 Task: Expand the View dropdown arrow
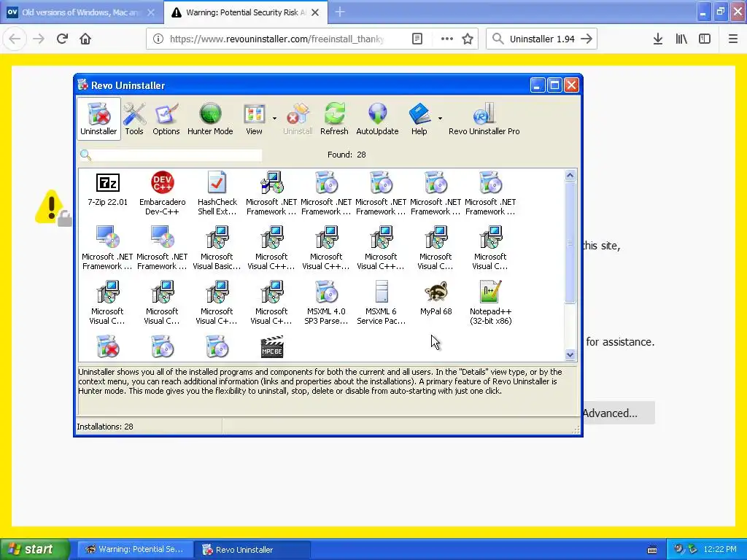pyautogui.click(x=274, y=118)
